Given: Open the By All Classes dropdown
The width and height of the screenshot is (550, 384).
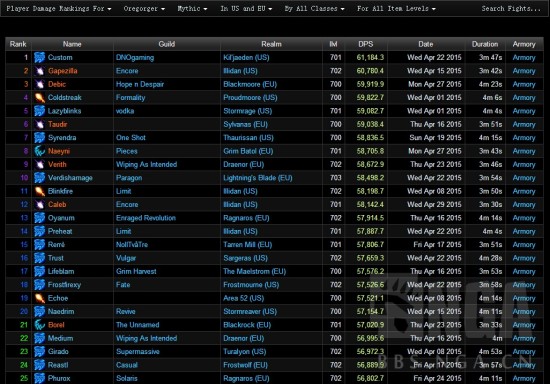Looking at the screenshot, I should [x=314, y=8].
